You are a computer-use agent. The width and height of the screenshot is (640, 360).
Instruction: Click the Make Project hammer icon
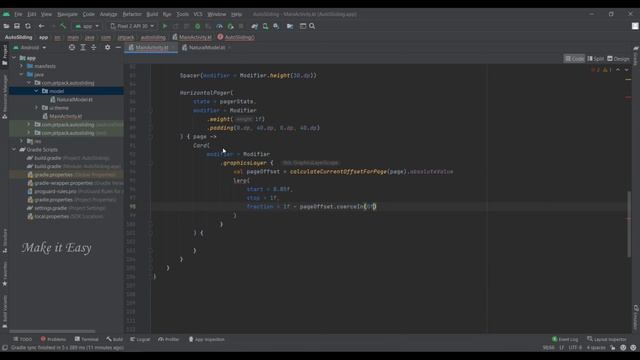coord(63,26)
